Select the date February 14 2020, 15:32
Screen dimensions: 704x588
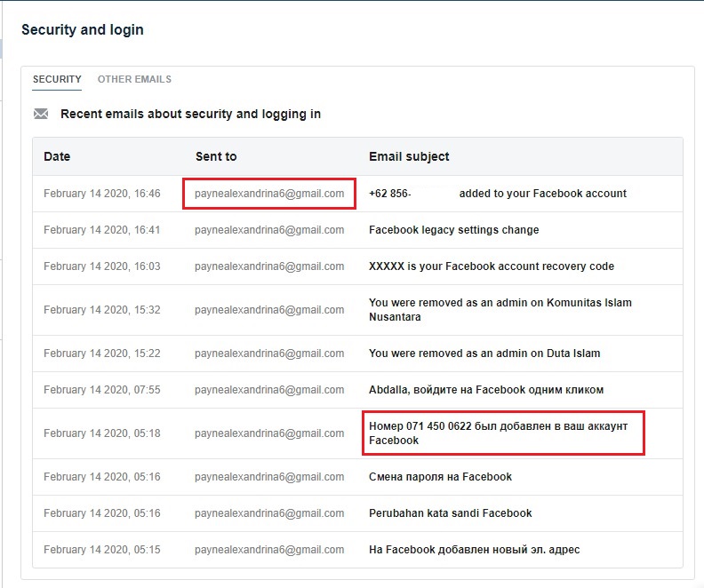[102, 310]
